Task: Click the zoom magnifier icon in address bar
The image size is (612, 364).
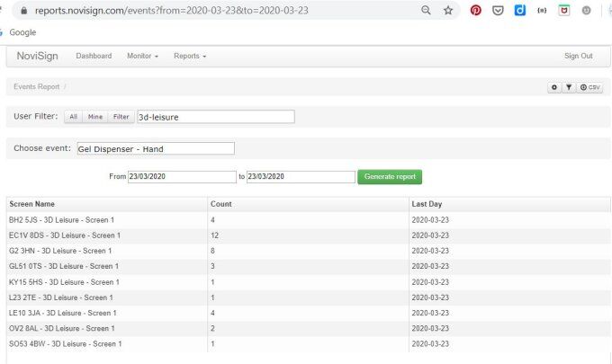Action: (426, 11)
